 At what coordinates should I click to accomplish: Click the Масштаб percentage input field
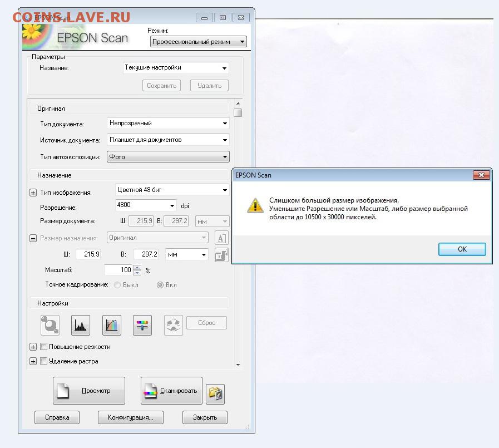coord(118,270)
